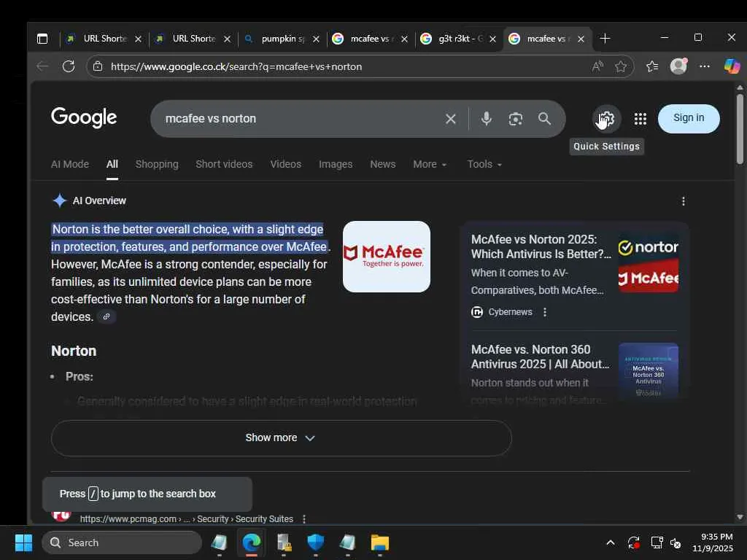Click the Edge address bar URL
747x560 pixels.
pyautogui.click(x=236, y=66)
